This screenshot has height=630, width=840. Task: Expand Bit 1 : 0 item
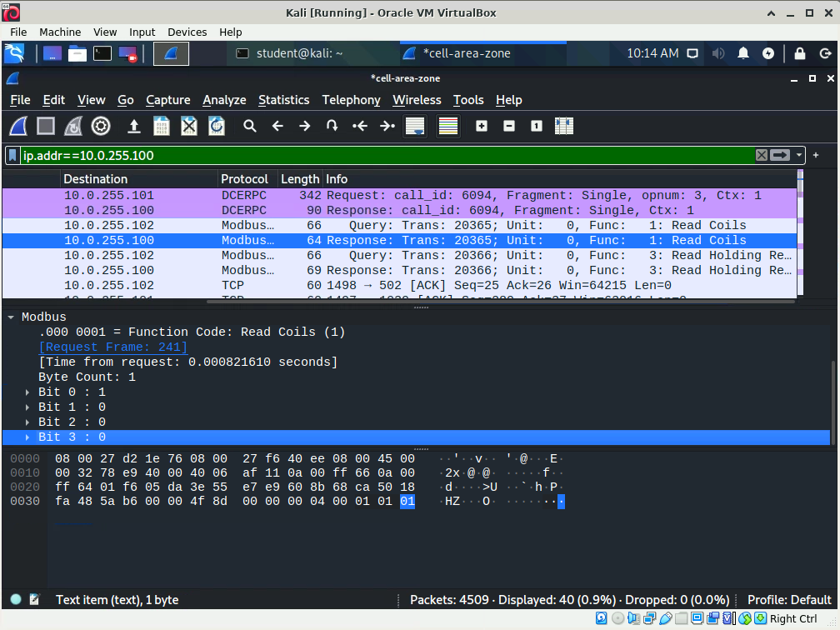coord(27,407)
